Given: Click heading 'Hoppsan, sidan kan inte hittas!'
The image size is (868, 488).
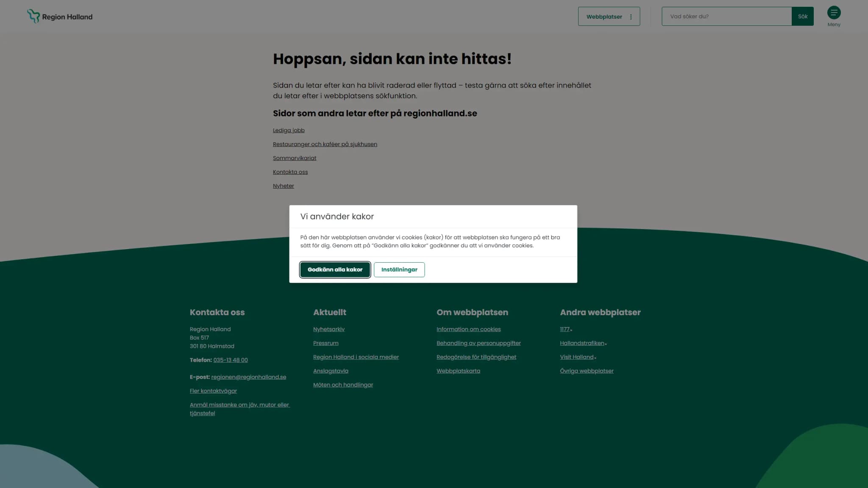Looking at the screenshot, I should [392, 59].
